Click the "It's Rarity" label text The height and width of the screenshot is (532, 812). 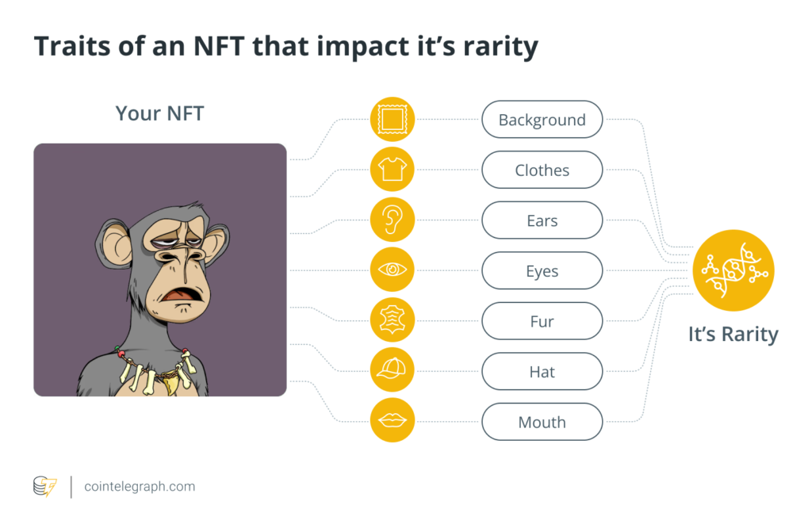click(x=733, y=334)
